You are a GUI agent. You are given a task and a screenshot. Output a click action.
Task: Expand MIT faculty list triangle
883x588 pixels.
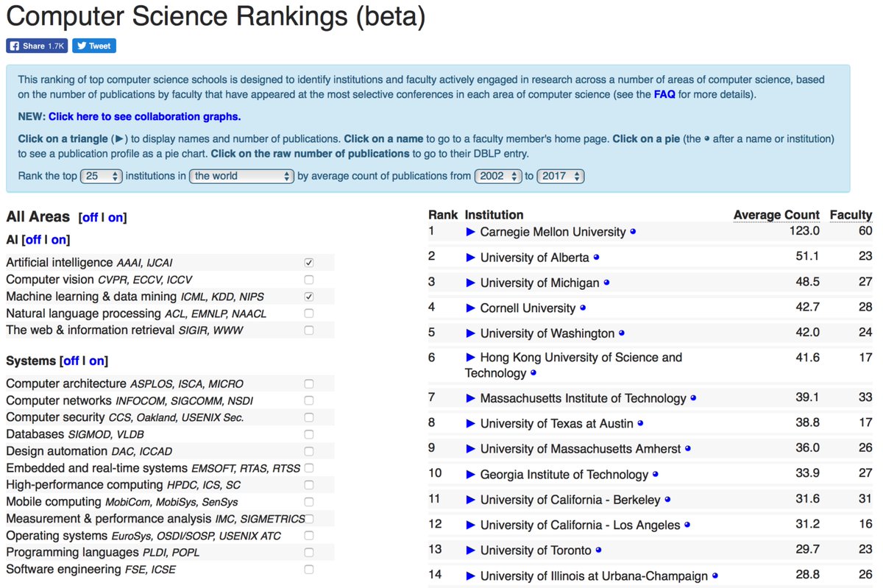click(471, 398)
